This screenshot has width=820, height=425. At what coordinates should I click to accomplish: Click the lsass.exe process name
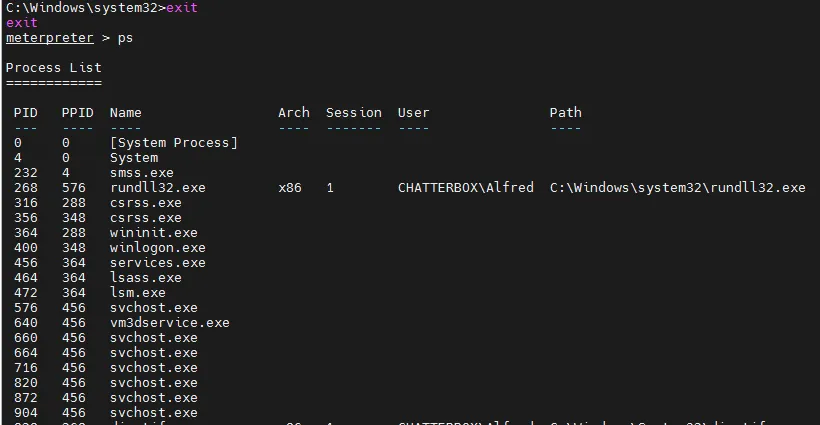[145, 278]
